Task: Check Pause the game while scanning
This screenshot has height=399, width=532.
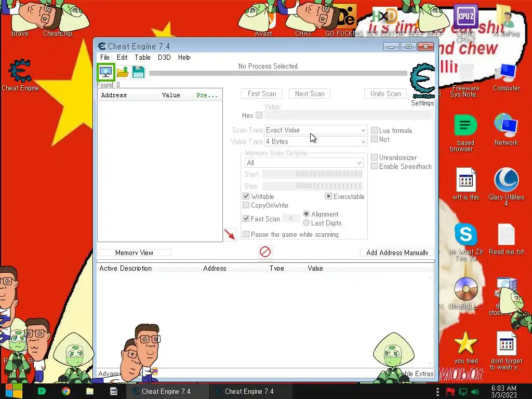Action: (246, 234)
